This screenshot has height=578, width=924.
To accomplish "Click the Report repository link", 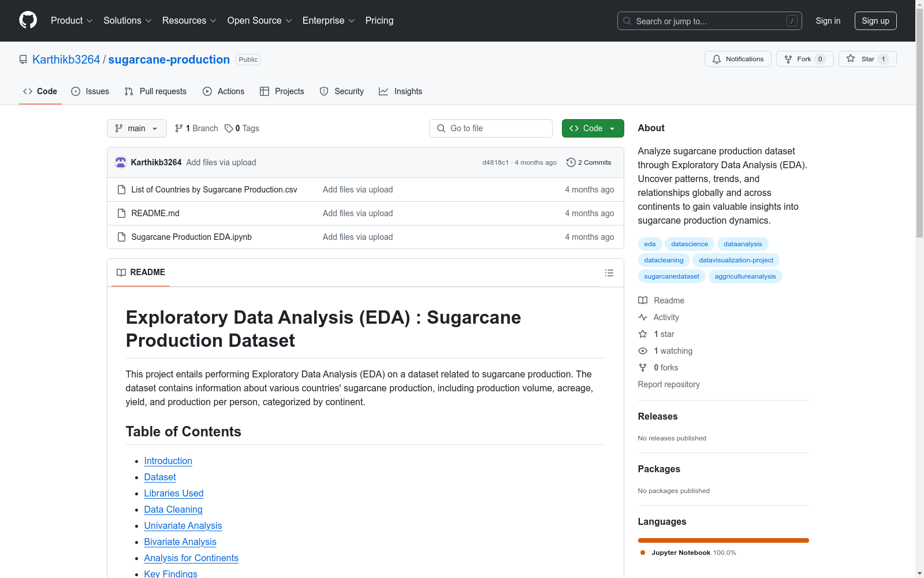I will pyautogui.click(x=669, y=384).
